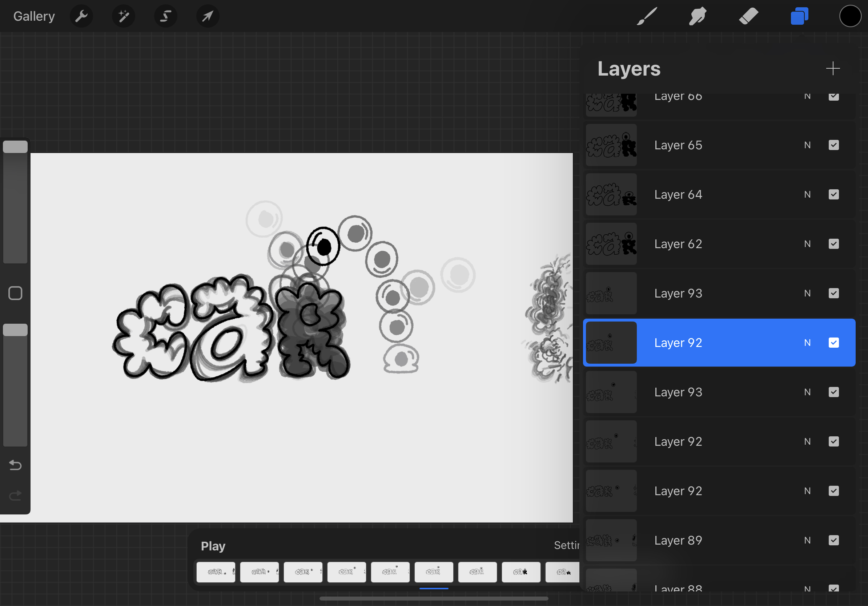This screenshot has width=868, height=606.
Task: Open blend mode N on selected Layer 92
Action: point(807,343)
